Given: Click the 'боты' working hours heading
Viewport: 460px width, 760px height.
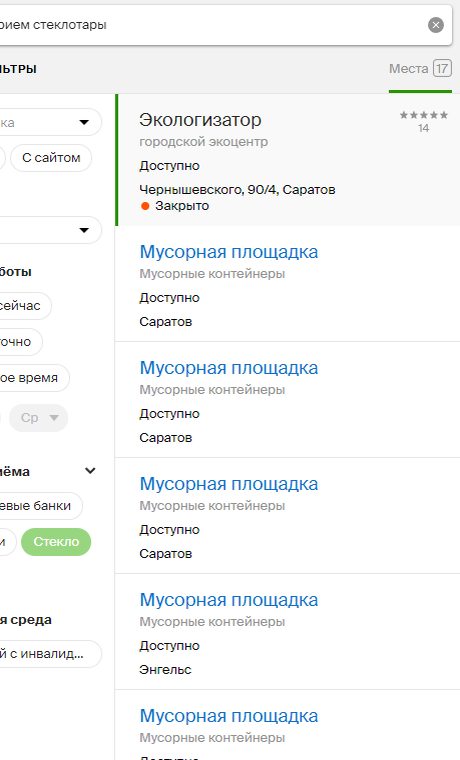Looking at the screenshot, I should coord(16,272).
